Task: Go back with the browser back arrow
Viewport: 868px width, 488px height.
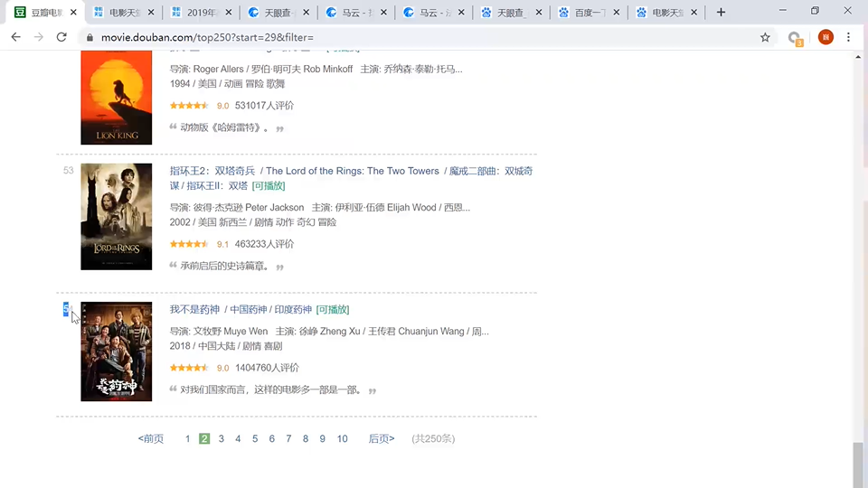Action: pyautogui.click(x=15, y=37)
